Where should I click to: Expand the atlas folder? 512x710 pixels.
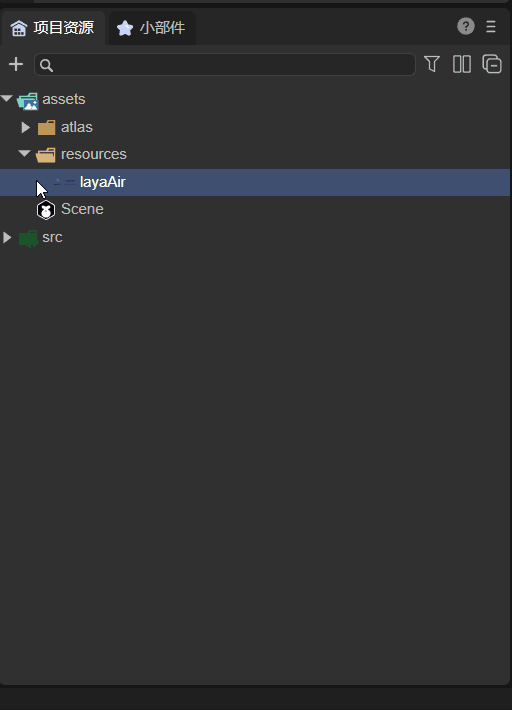(x=25, y=128)
